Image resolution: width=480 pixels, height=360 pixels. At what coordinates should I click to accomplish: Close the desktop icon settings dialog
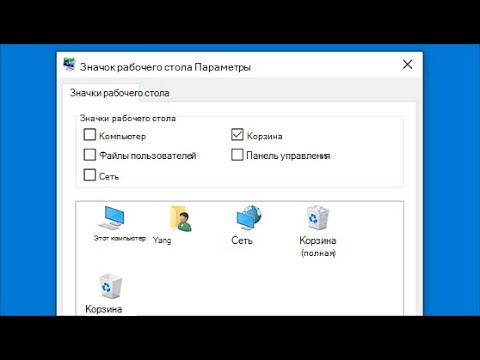[407, 64]
